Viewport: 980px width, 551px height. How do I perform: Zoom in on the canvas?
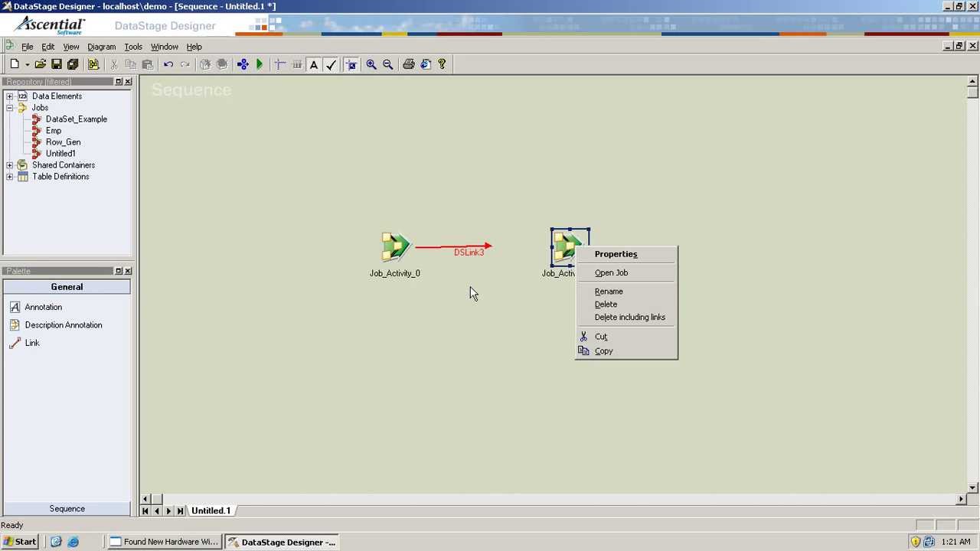371,65
